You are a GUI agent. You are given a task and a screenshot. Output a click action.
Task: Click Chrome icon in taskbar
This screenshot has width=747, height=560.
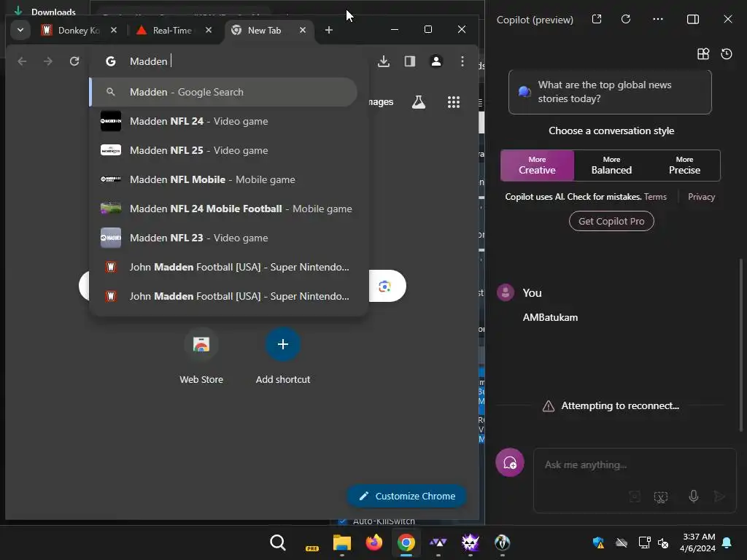(x=406, y=542)
